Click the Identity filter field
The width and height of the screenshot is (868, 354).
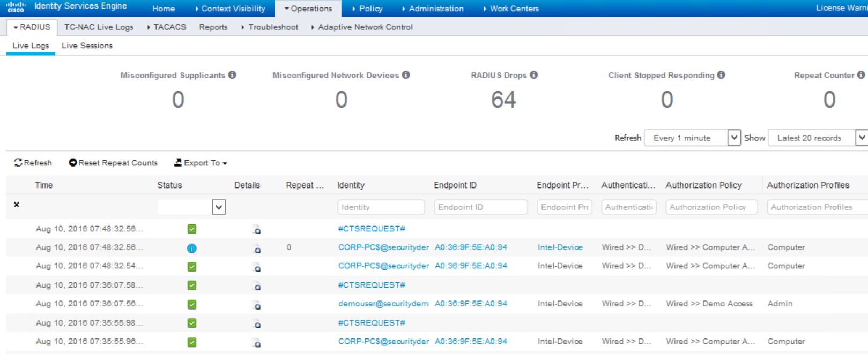381,207
